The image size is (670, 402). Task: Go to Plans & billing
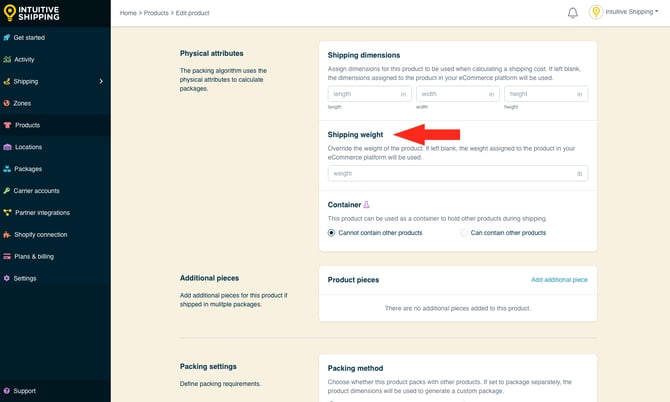point(33,256)
